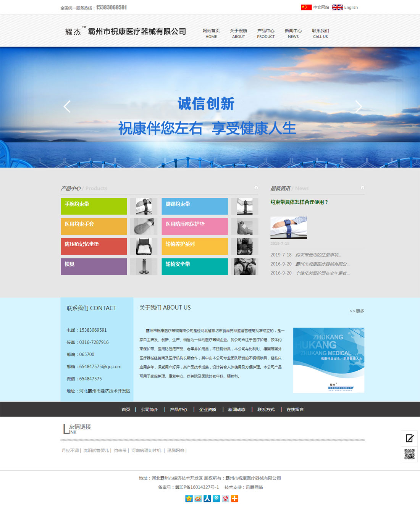The width and height of the screenshot is (420, 510).
Task: Click the Renren share icon
Action: coord(207,498)
